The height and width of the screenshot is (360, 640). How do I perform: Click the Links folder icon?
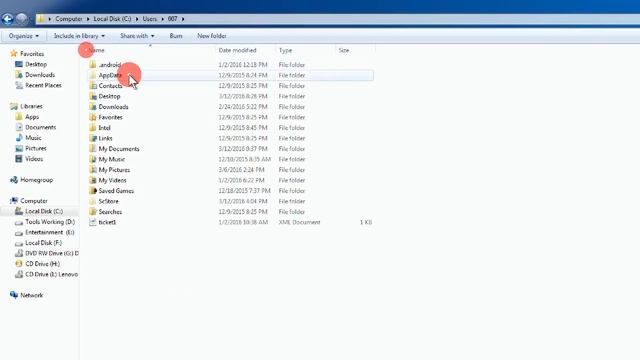[x=93, y=138]
